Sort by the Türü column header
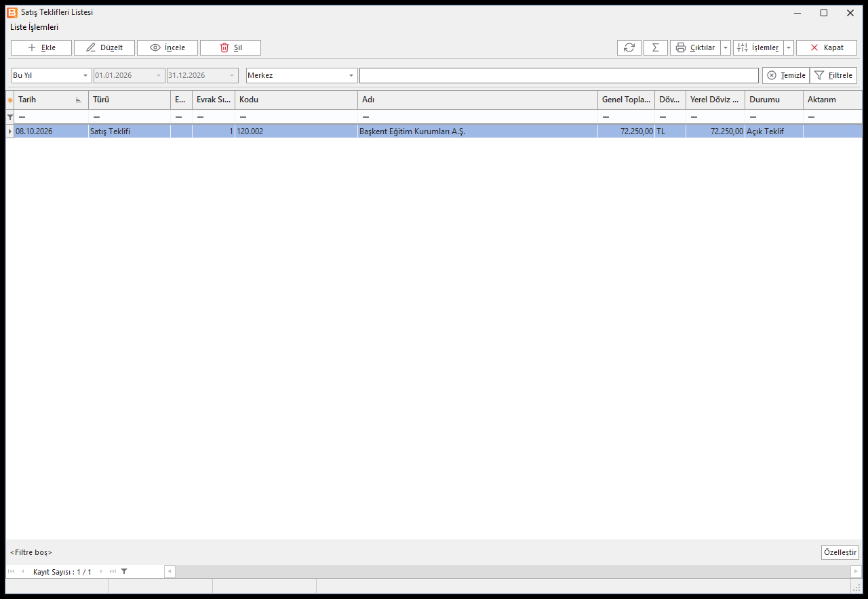The height and width of the screenshot is (599, 868). click(130, 100)
